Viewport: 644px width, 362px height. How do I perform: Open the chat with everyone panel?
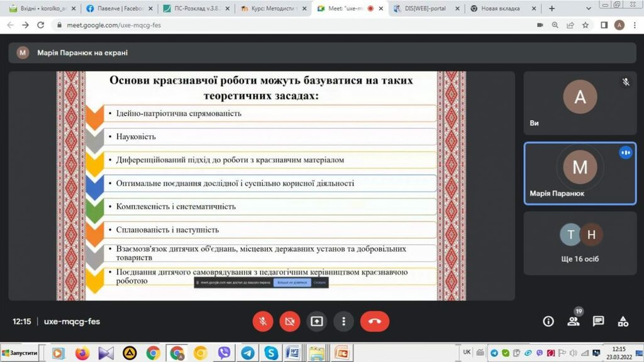coord(598,321)
